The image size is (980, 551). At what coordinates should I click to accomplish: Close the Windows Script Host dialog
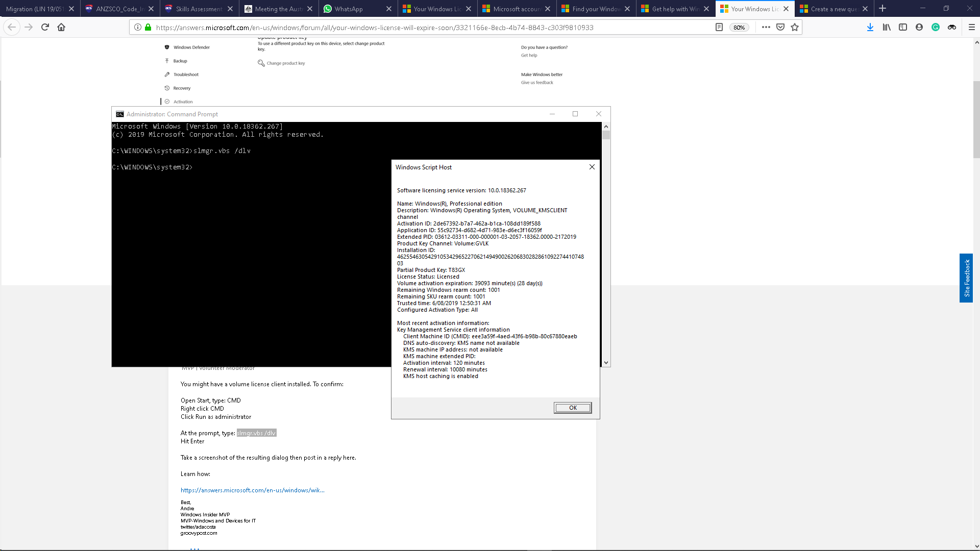coord(592,167)
